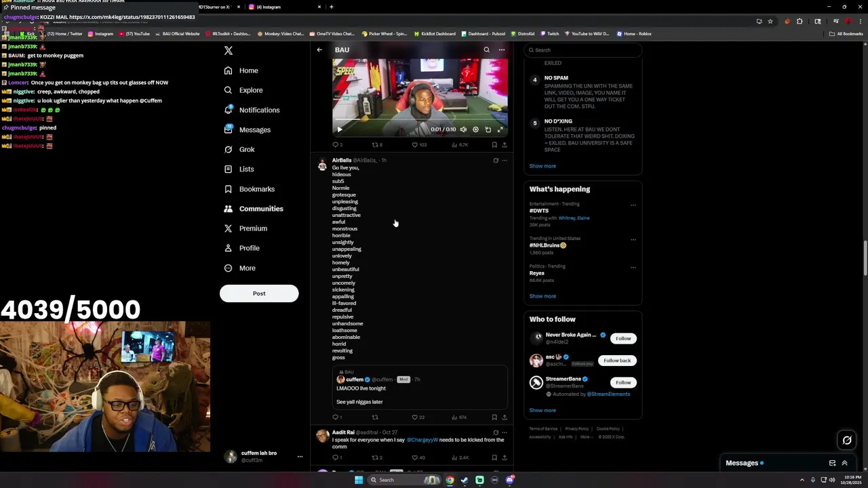Like Aadit Rai's post with 40 likes
The height and width of the screenshot is (488, 868).
click(418, 457)
